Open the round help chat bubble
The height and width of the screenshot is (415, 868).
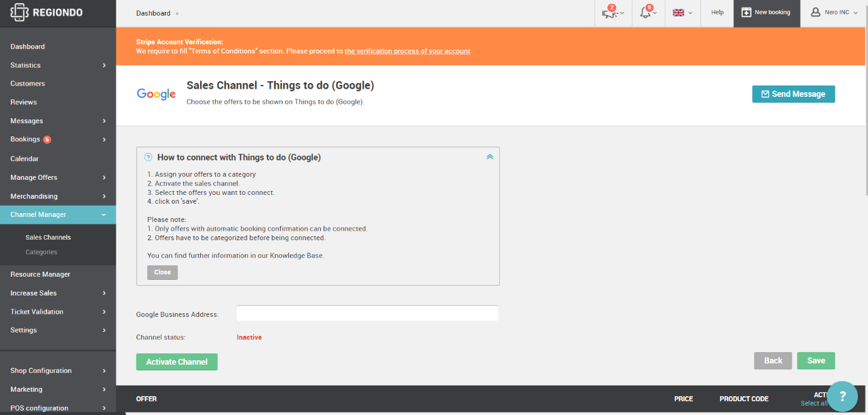click(842, 396)
